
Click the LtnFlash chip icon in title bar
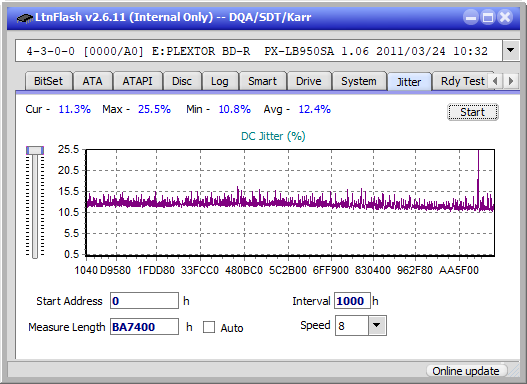tap(24, 17)
